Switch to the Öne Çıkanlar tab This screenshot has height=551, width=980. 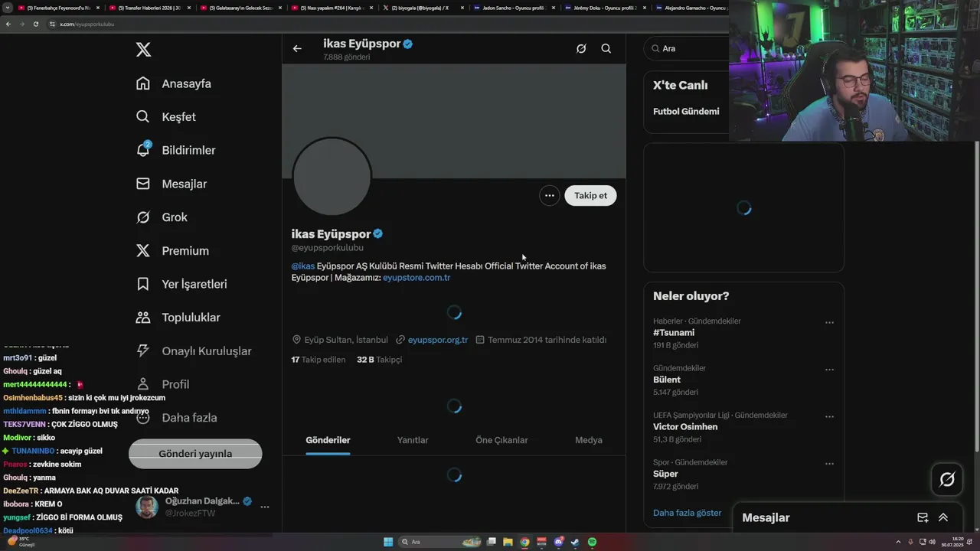coord(501,440)
